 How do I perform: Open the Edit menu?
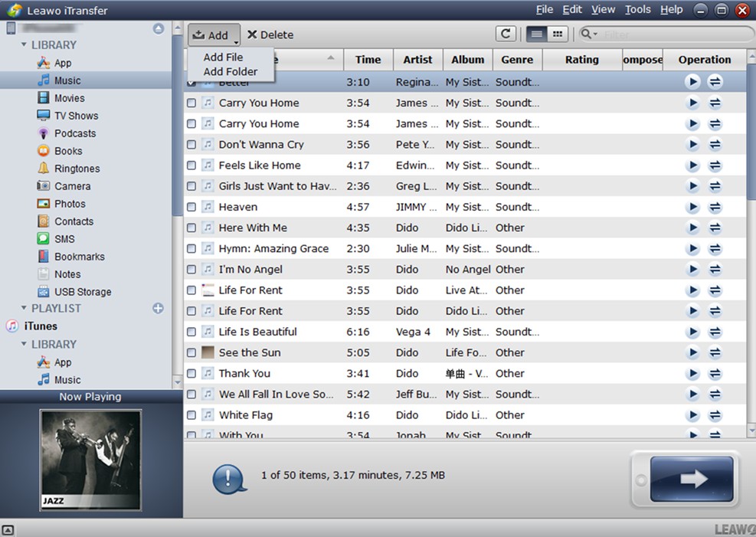(572, 10)
